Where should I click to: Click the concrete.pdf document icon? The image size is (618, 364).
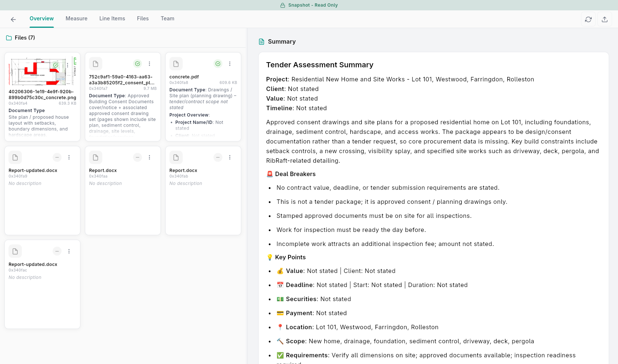(x=176, y=64)
